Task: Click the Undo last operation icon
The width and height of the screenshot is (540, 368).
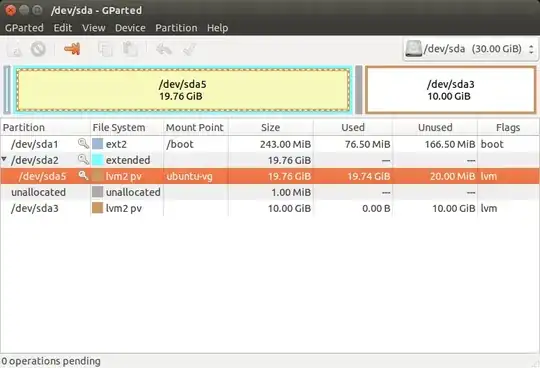Action: pos(164,49)
